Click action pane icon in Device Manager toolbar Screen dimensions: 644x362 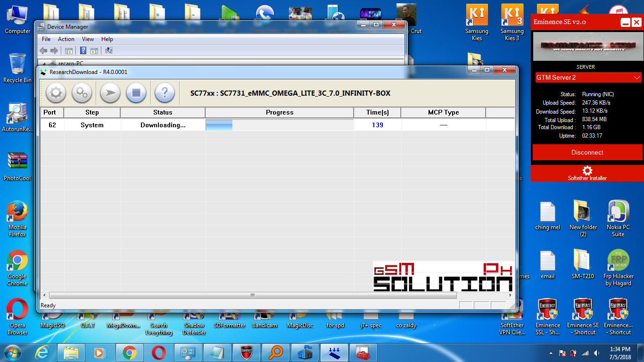coord(94,50)
